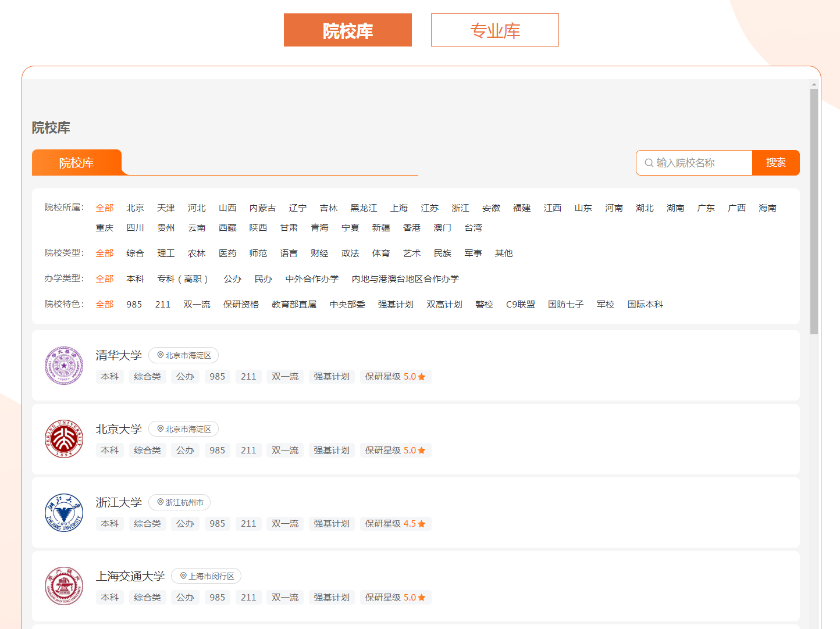Click the Zhejiang University logo
The image size is (840, 629).
pos(64,513)
